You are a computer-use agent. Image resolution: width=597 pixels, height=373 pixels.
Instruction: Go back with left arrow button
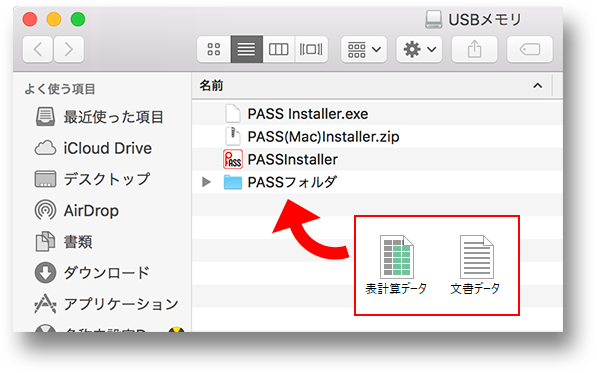38,49
